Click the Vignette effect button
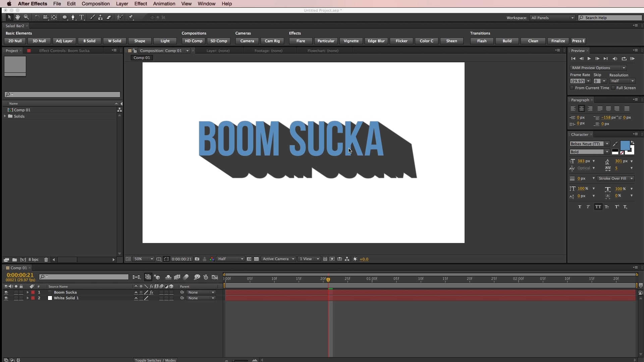The width and height of the screenshot is (644, 362). [x=351, y=41]
